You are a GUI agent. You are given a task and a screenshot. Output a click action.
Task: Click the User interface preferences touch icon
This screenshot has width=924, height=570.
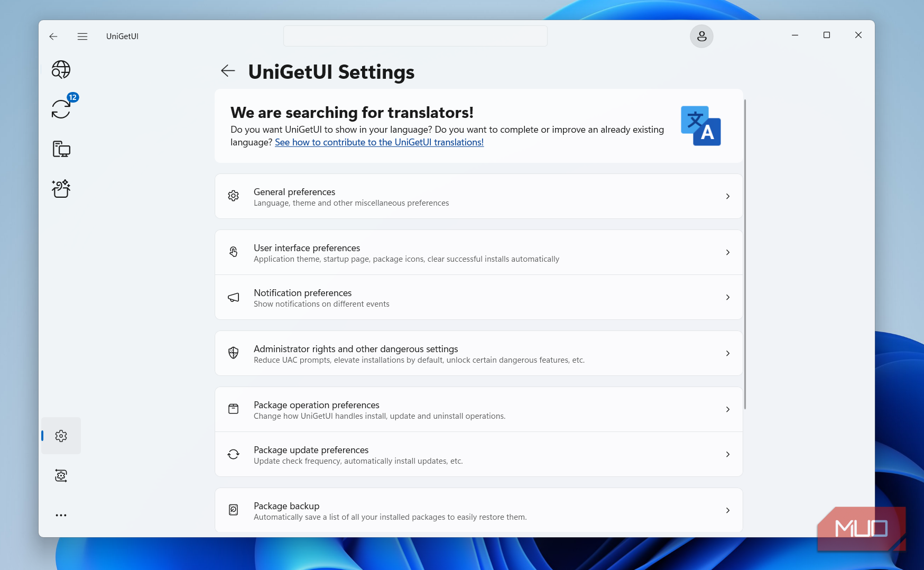pyautogui.click(x=233, y=252)
